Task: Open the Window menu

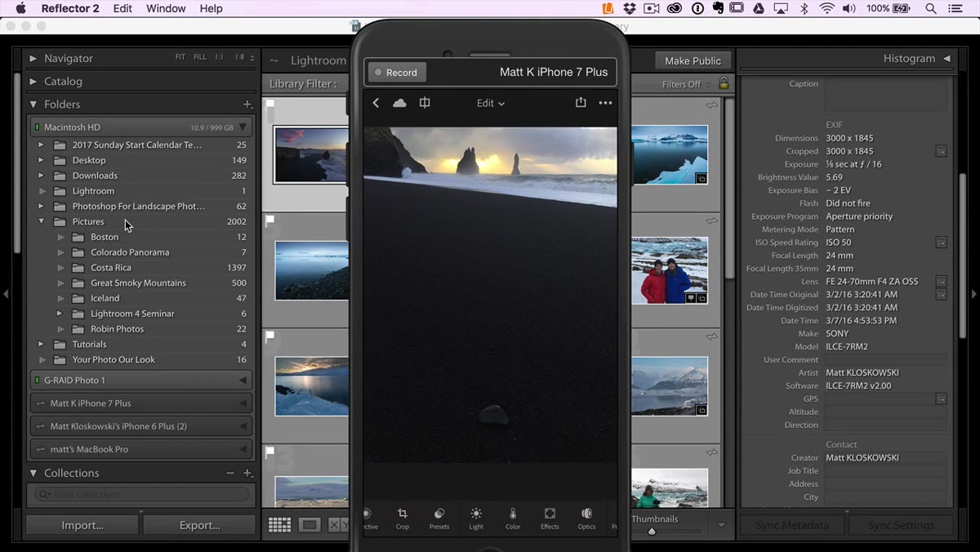Action: point(166,8)
